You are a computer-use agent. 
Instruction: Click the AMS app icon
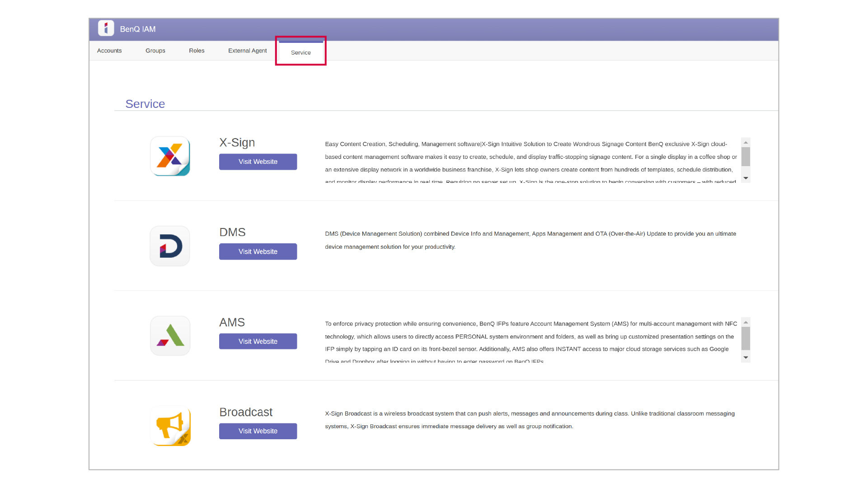(170, 336)
